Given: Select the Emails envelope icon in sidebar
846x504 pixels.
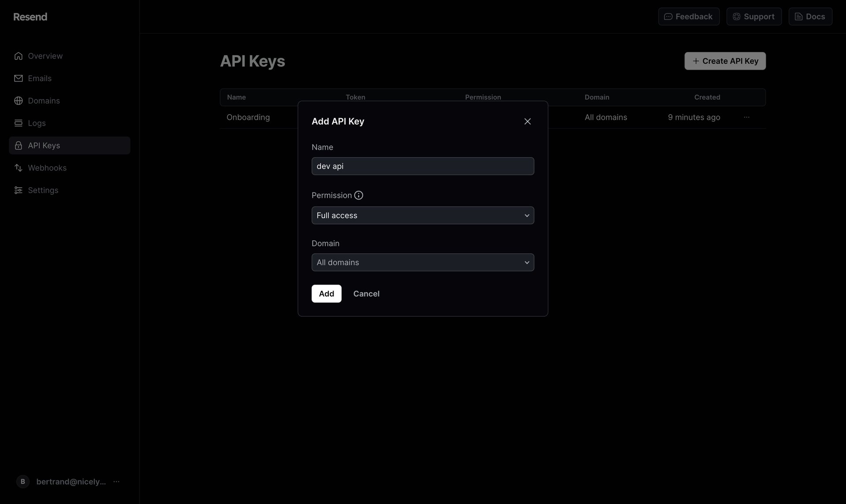Looking at the screenshot, I should pos(19,78).
